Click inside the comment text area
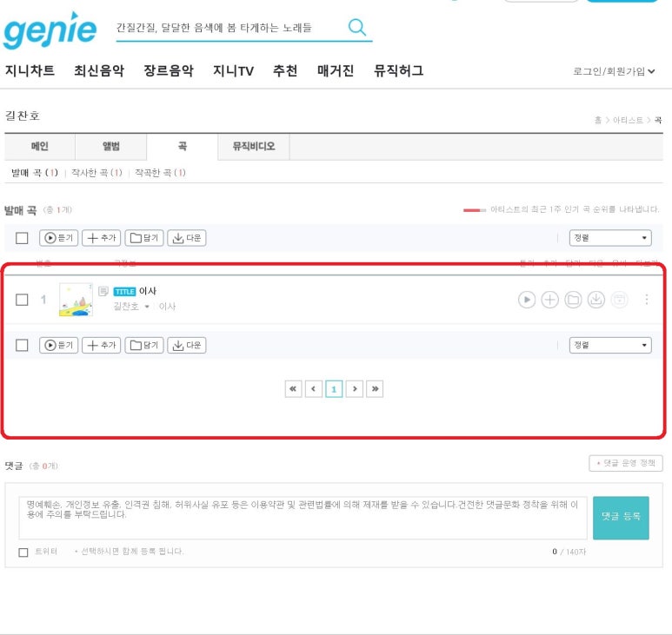The width and height of the screenshot is (672, 635). (x=303, y=517)
